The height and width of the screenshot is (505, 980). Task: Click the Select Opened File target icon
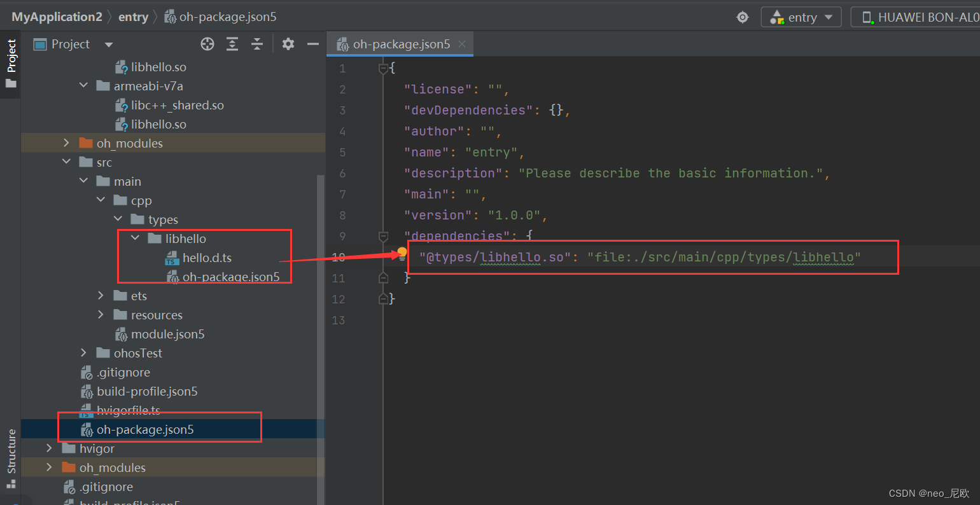pos(207,44)
